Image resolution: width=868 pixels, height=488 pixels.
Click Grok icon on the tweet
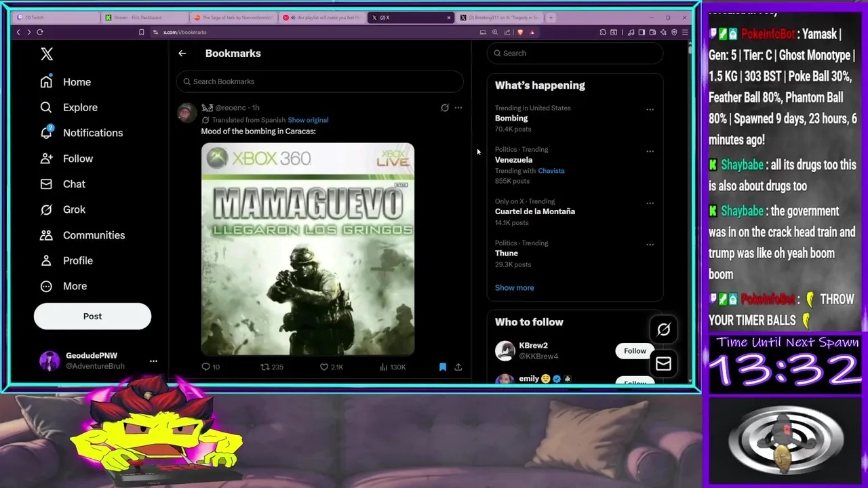coord(445,108)
